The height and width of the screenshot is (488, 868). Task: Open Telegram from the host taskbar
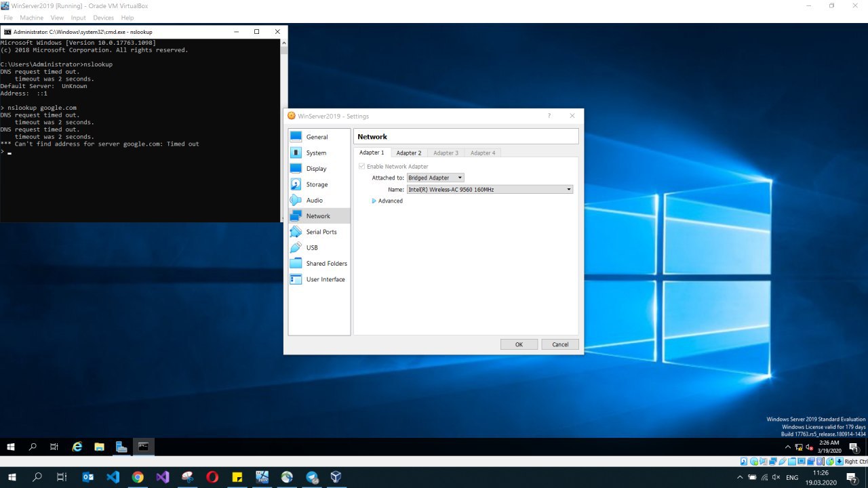coord(311,477)
